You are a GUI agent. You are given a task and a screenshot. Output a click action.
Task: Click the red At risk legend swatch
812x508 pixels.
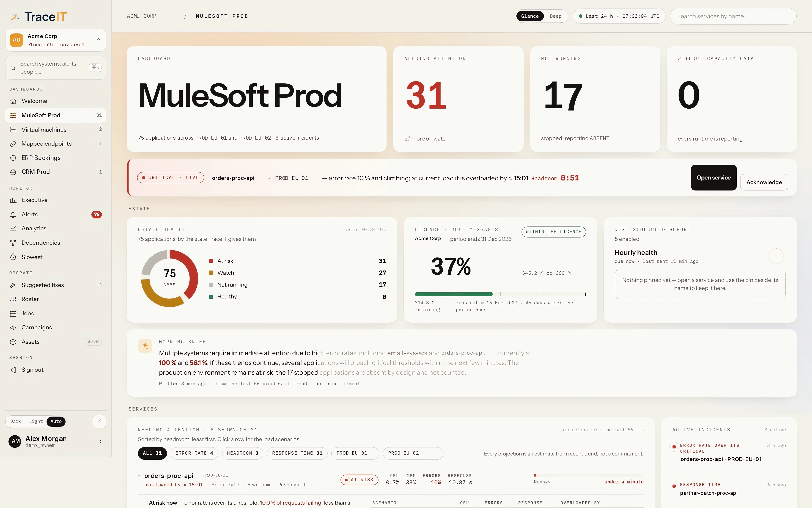coord(211,261)
